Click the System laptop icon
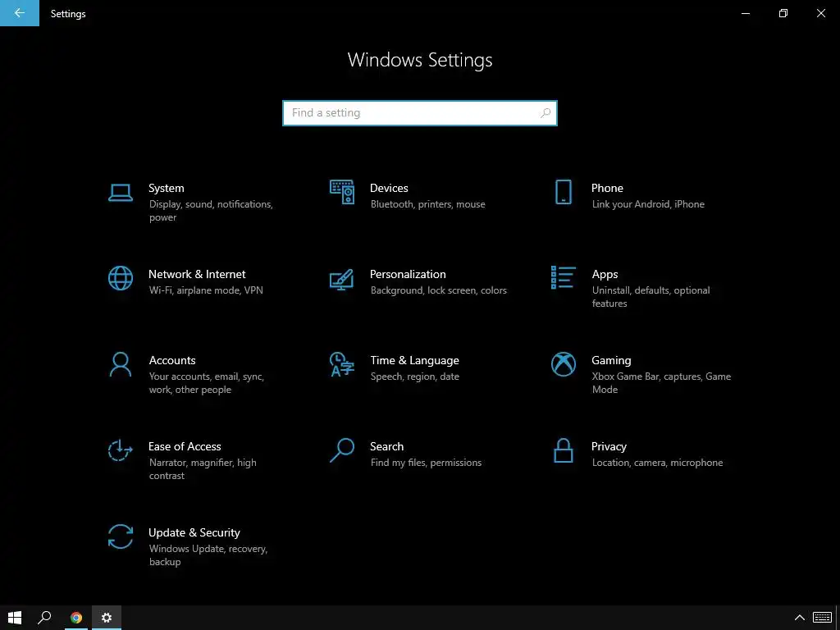 (121, 192)
